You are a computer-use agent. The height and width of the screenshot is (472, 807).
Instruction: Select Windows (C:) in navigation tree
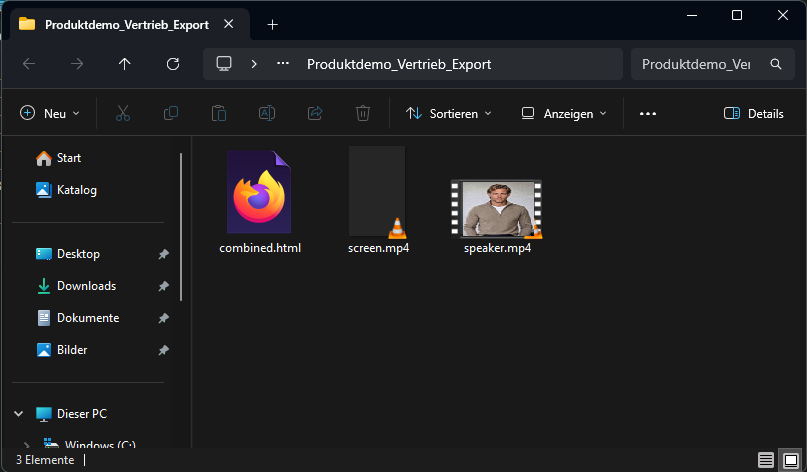tap(90, 444)
